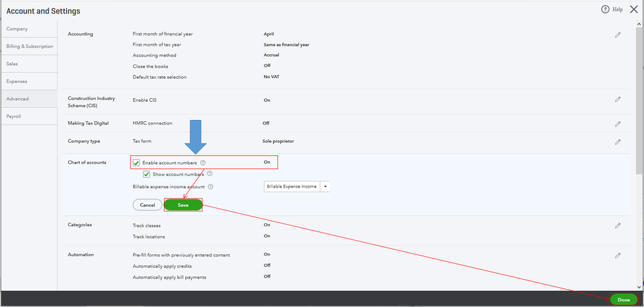
Task: Open the Billing & Subscription tab
Action: tap(30, 46)
